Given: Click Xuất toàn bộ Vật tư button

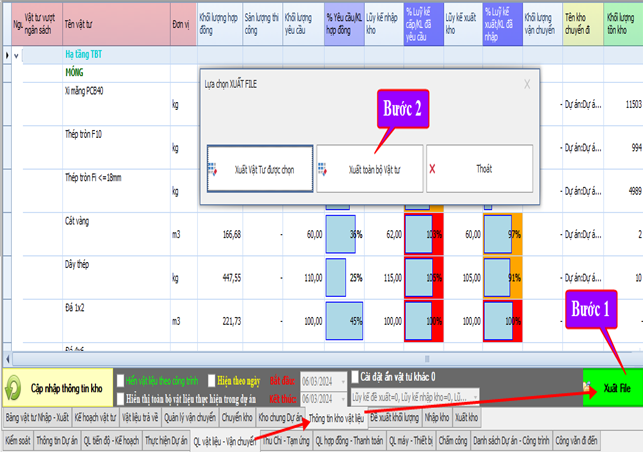Looking at the screenshot, I should tap(369, 169).
